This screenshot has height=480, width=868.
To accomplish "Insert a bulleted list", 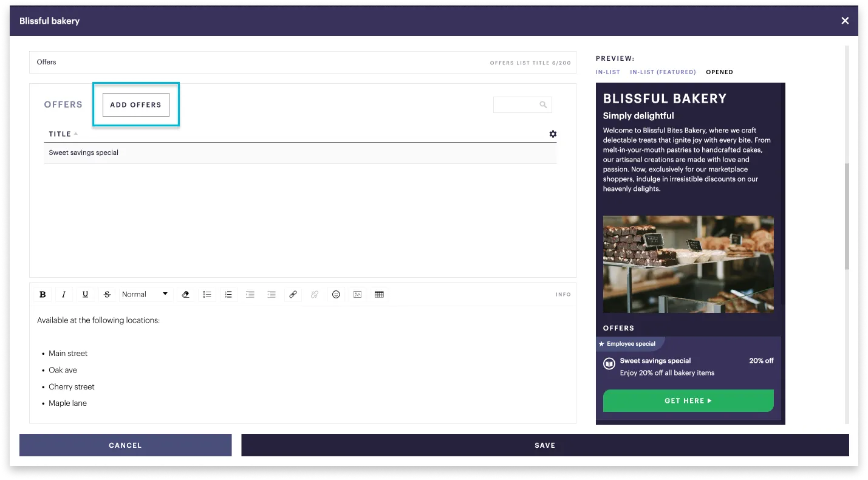I will coord(207,295).
